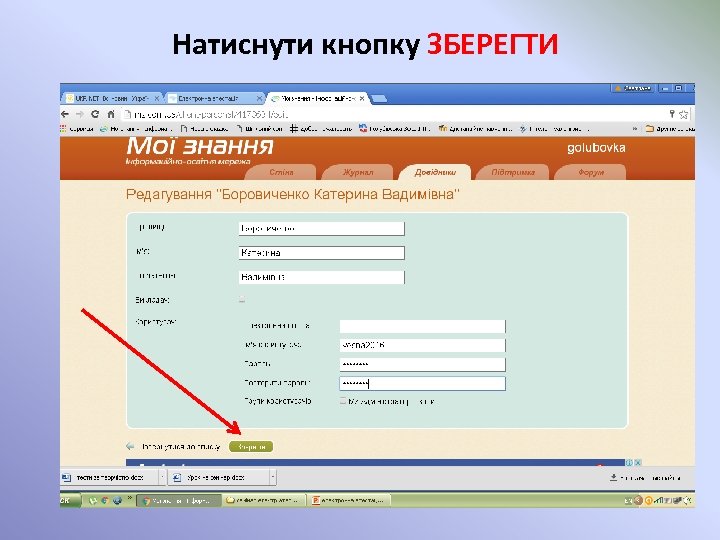The image size is (720, 540).
Task: Click the back arrow beside return link
Action: click(x=130, y=446)
